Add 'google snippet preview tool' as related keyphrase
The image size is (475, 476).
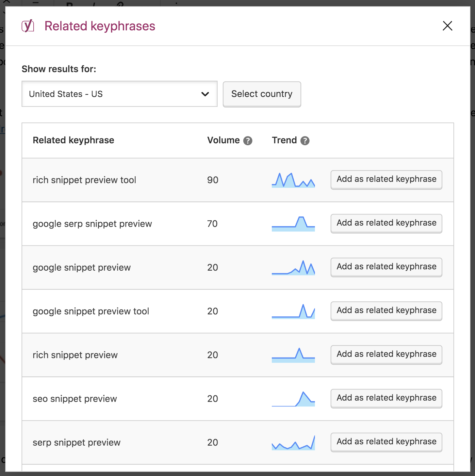pos(386,310)
